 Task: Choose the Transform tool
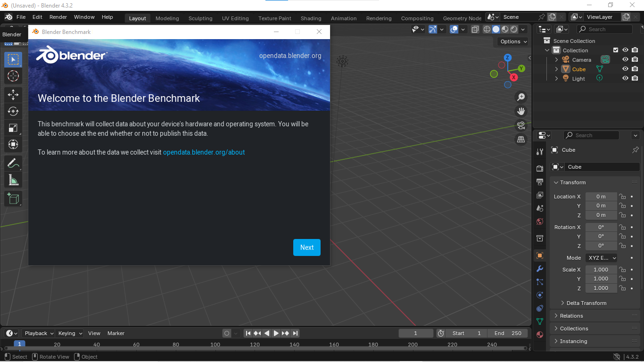[x=13, y=144]
